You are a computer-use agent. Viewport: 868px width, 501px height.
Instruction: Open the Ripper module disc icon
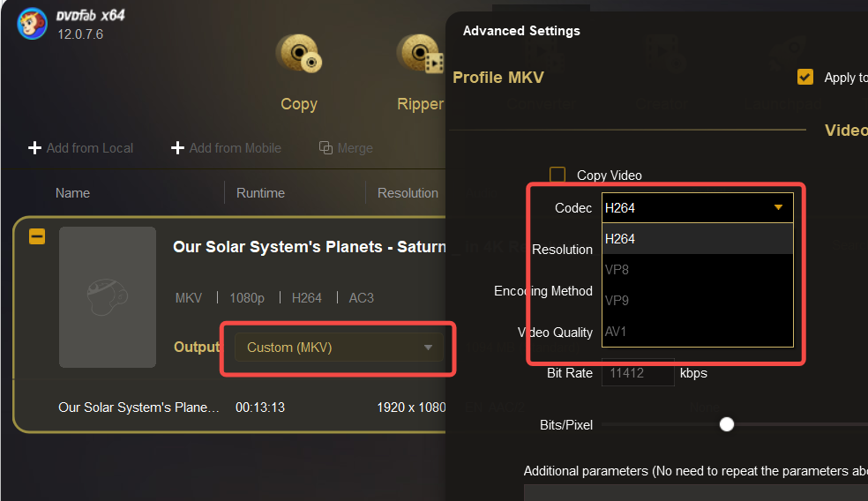(x=420, y=55)
